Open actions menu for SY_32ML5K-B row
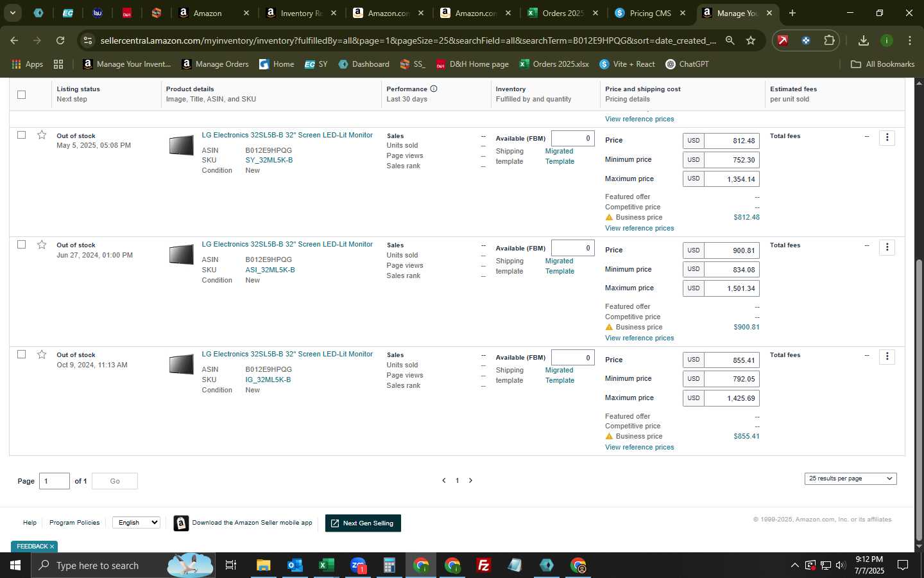 [887, 137]
